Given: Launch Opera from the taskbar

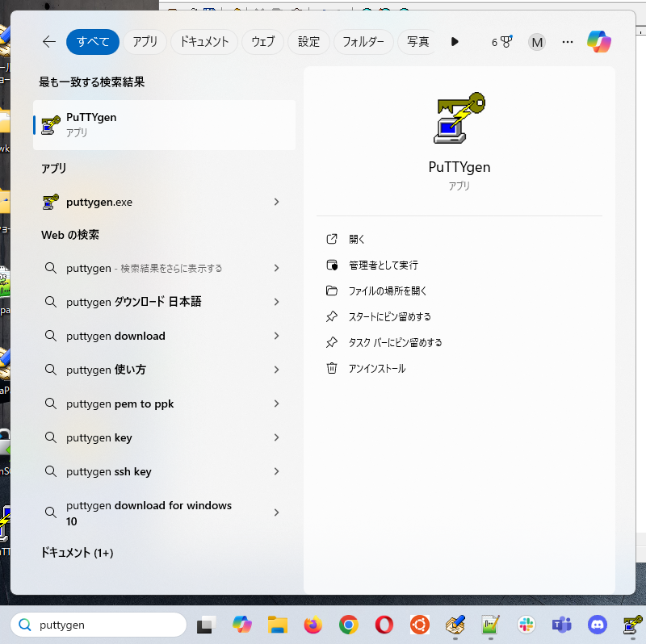Looking at the screenshot, I should pos(384,625).
